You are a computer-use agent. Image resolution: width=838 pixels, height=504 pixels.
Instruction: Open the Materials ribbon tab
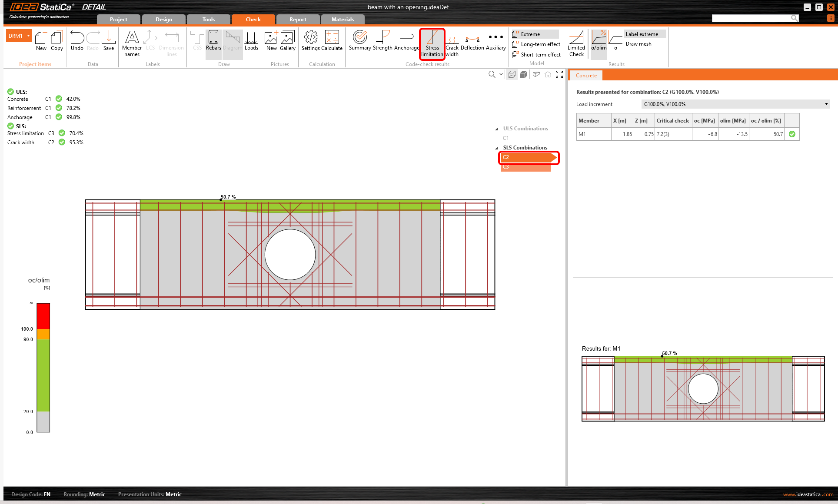343,20
